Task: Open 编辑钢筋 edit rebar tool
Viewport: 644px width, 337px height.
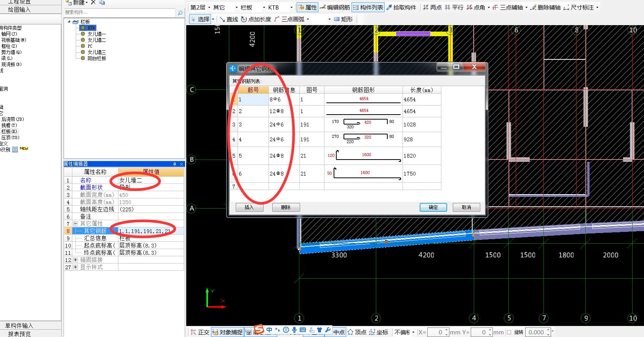Action: click(x=335, y=7)
